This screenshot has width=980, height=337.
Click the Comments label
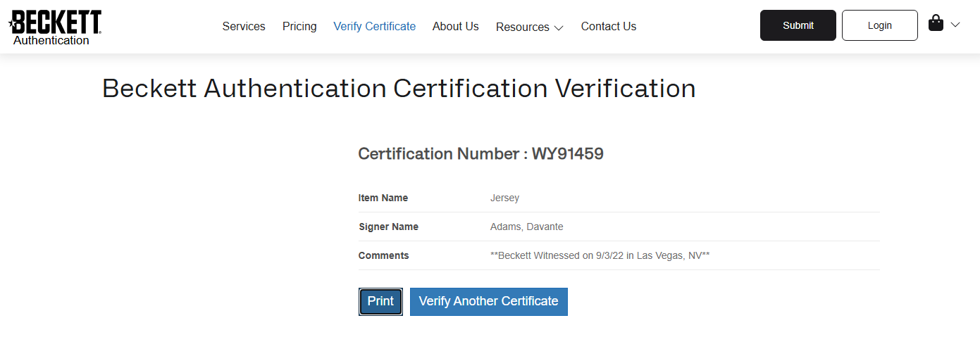click(383, 255)
